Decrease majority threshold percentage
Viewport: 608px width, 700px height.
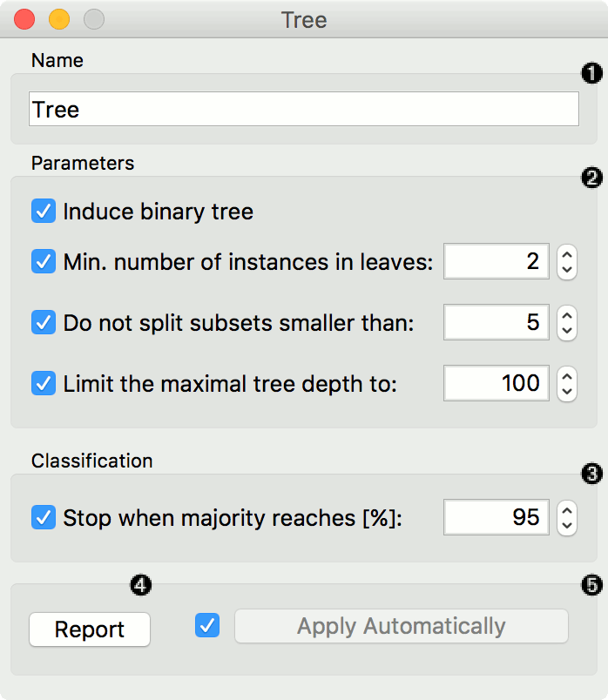click(x=567, y=526)
